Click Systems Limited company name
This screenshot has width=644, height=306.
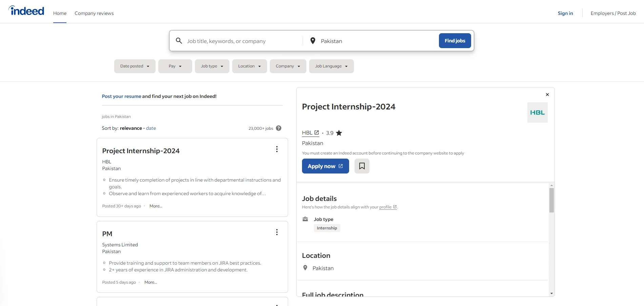click(120, 245)
